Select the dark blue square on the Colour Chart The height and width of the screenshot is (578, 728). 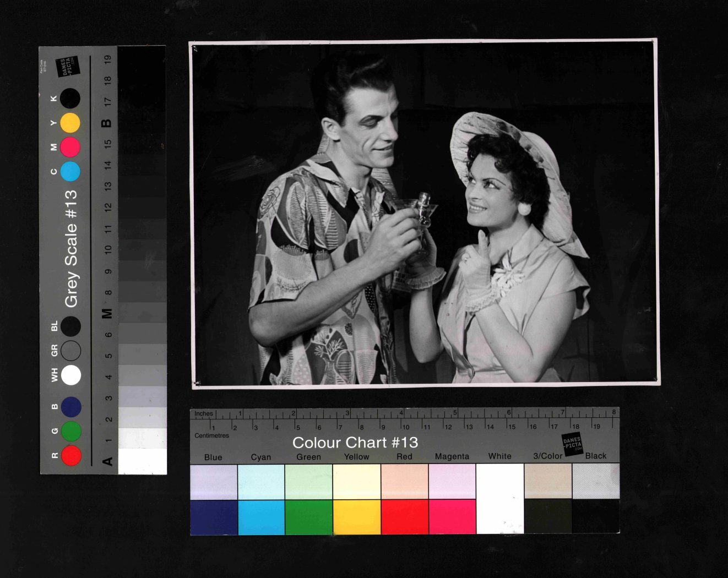(x=214, y=517)
